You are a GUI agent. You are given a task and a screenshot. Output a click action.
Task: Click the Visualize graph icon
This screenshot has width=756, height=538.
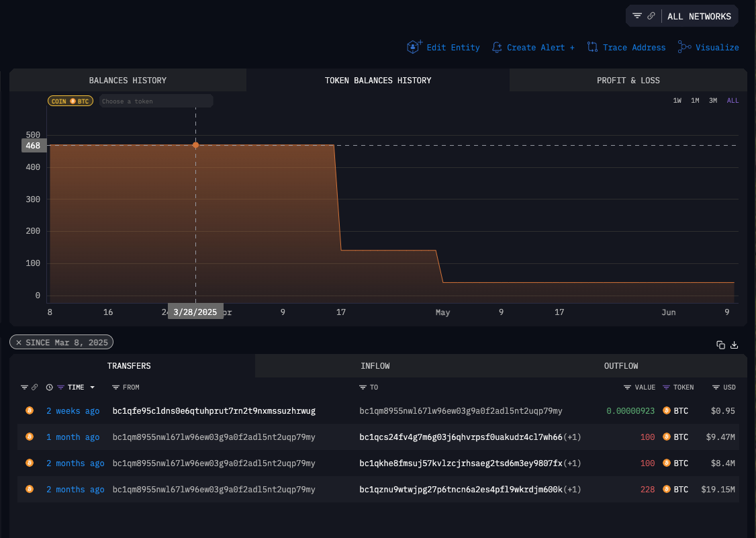[x=684, y=47]
